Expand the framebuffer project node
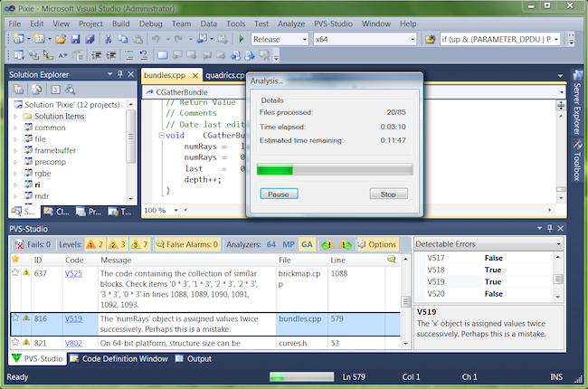The image size is (588, 389). click(15, 151)
